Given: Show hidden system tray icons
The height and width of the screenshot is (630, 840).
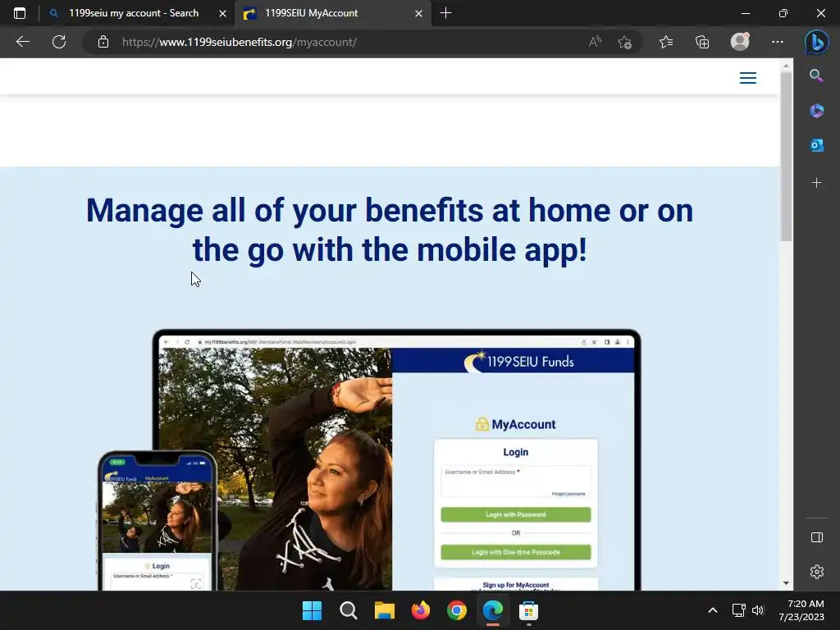Looking at the screenshot, I should pyautogui.click(x=713, y=610).
